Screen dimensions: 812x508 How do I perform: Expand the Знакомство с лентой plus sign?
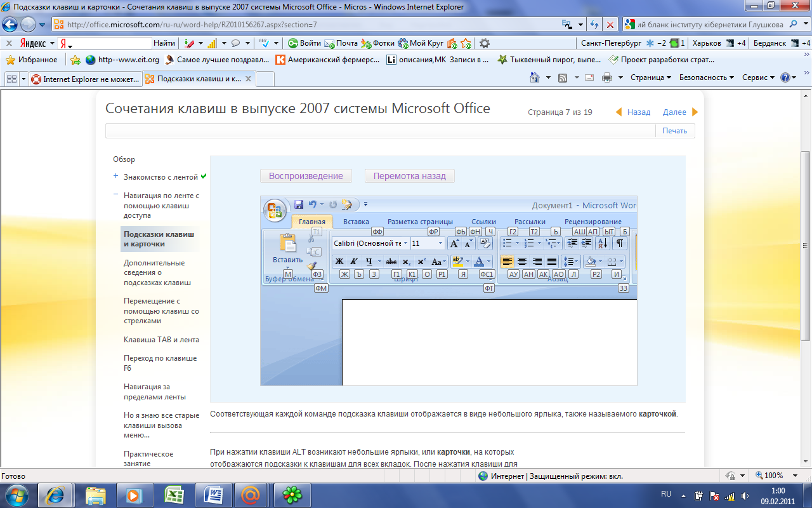(115, 177)
